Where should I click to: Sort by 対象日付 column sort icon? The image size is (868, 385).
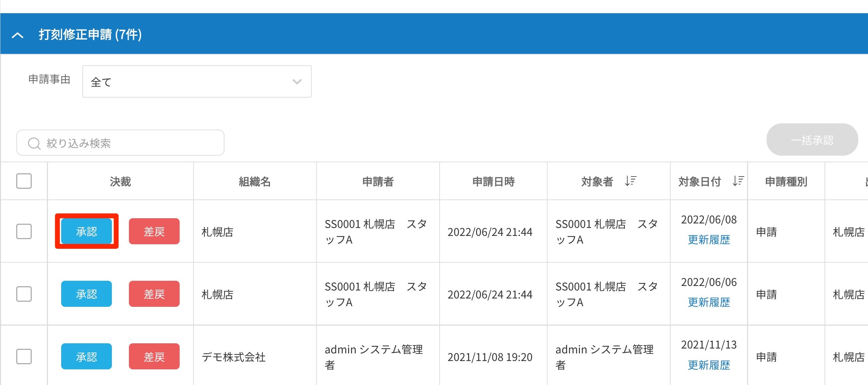click(x=738, y=181)
